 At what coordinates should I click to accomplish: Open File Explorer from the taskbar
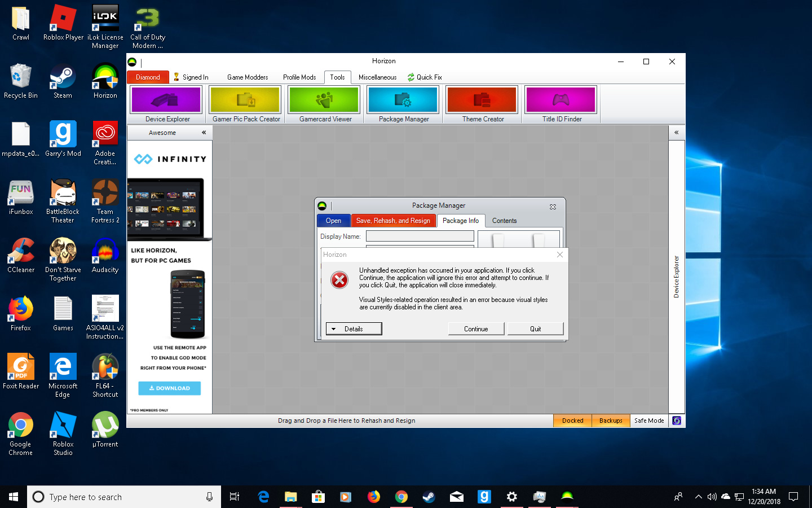(x=290, y=497)
